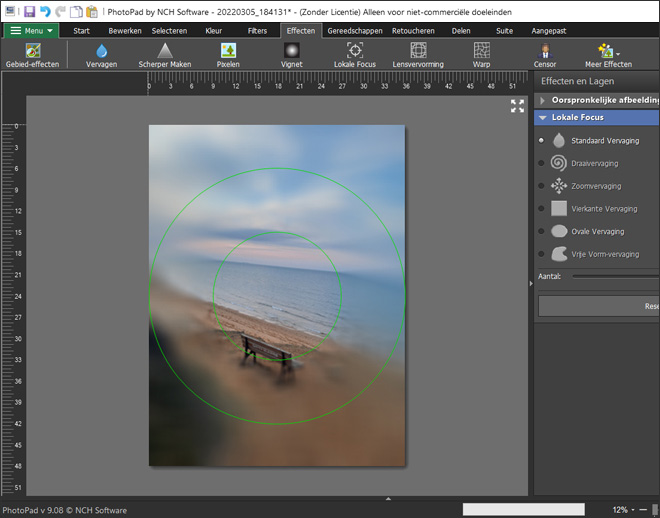This screenshot has height=518, width=660.
Task: Click the beach photo on canvas
Action: click(277, 295)
